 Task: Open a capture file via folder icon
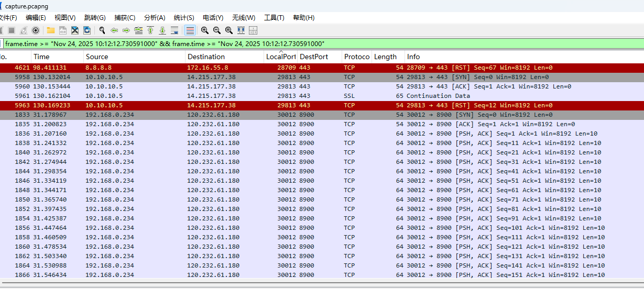tap(51, 30)
